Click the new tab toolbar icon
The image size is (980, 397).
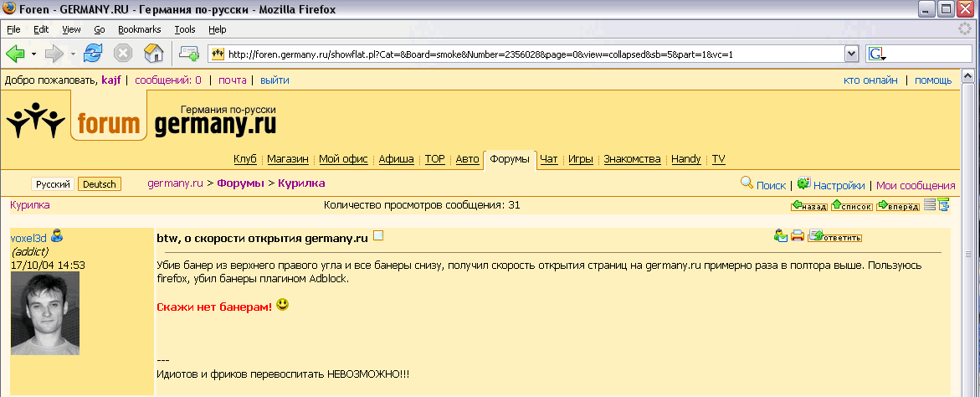click(x=188, y=54)
